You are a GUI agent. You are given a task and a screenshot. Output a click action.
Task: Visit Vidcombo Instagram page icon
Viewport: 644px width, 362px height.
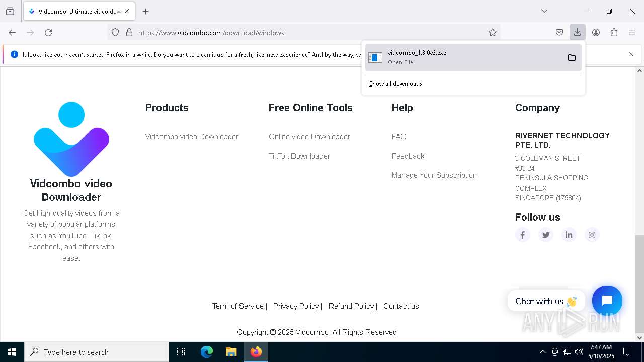coord(592,235)
